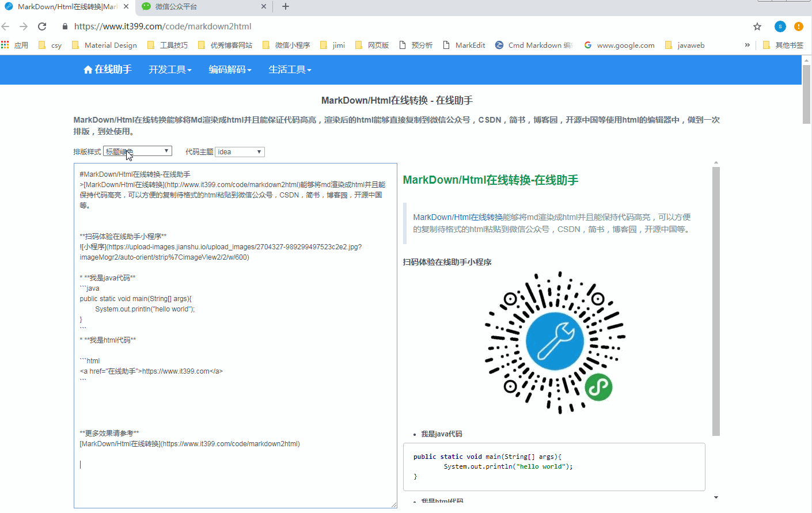Open the MarkEdit bookmark
812x513 pixels.
(464, 45)
